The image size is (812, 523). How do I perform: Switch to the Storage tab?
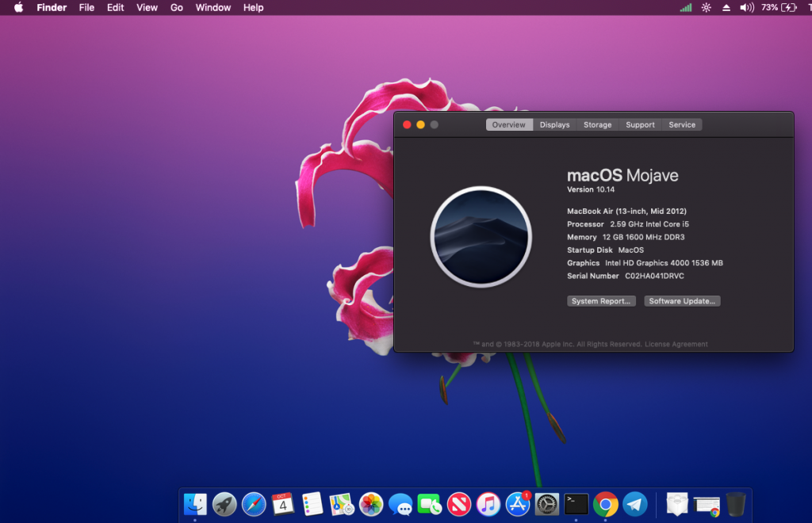coord(597,124)
